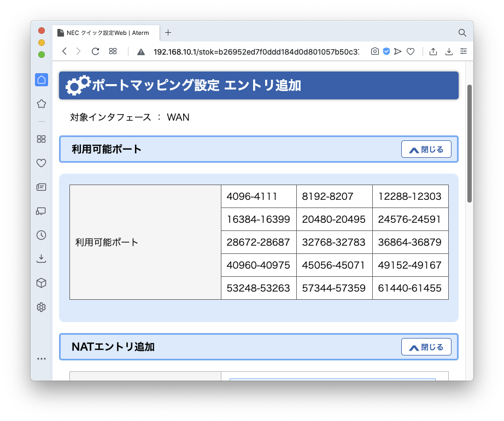
Task: Expand sidebar three-dot more menu
Action: pyautogui.click(x=42, y=359)
